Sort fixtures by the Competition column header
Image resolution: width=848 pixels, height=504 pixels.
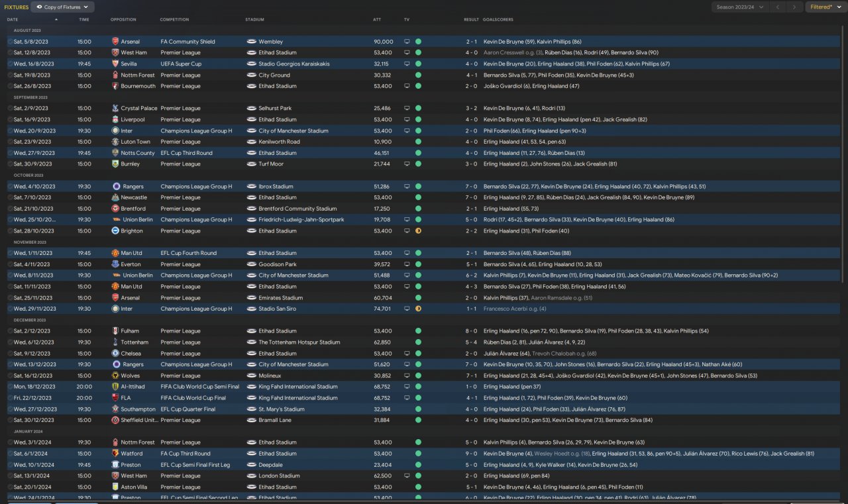(x=174, y=20)
